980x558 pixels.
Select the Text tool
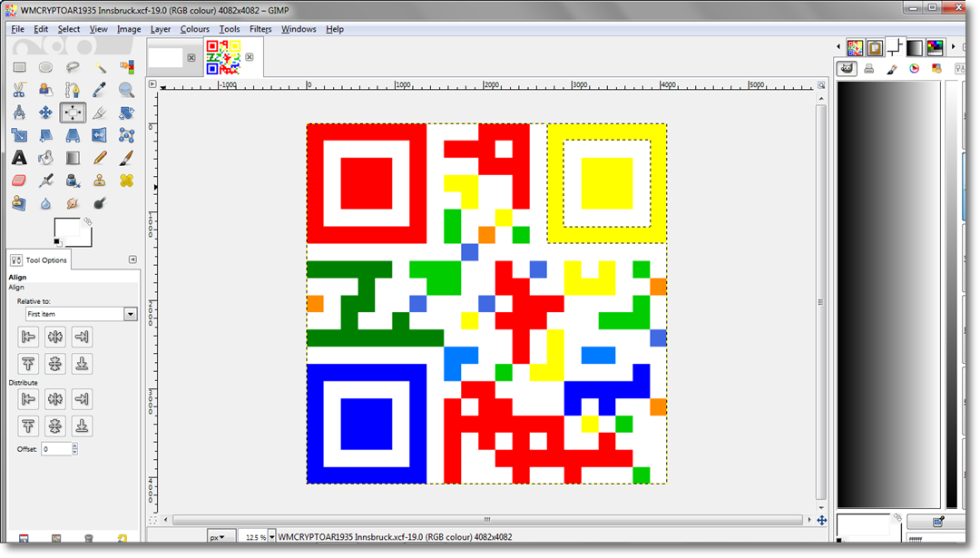coord(19,158)
